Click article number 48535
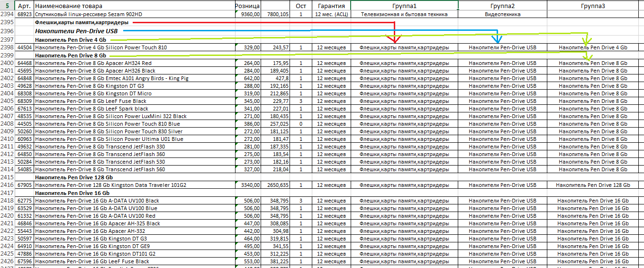Image resolution: width=644 pixels, height=268 pixels. [24, 116]
